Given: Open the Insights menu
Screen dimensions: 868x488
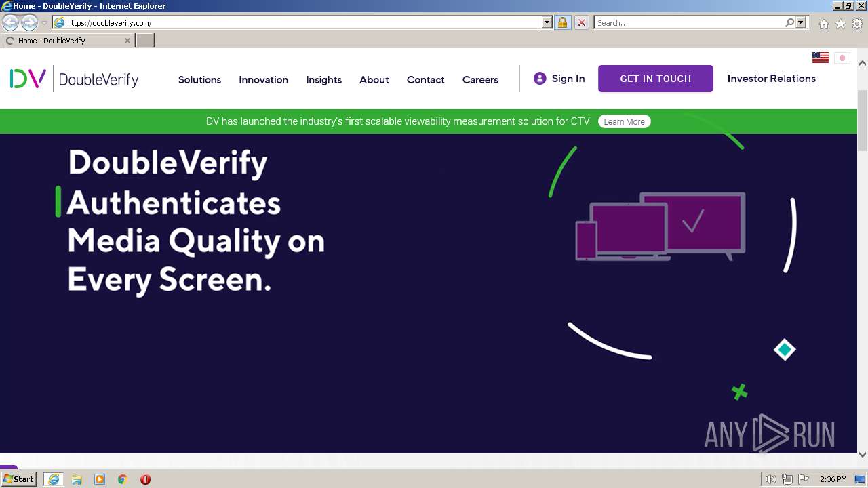Looking at the screenshot, I should pos(323,80).
